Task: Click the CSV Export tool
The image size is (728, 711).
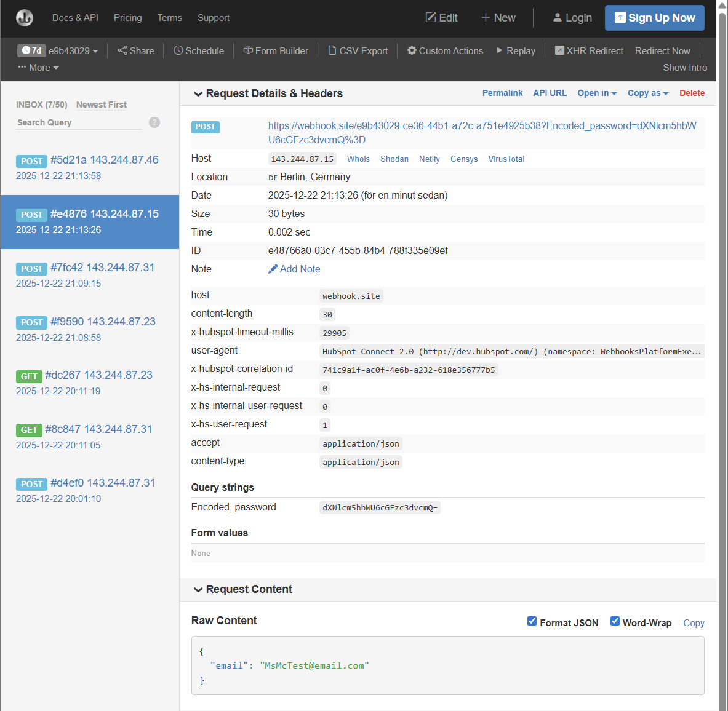Action: tap(358, 51)
